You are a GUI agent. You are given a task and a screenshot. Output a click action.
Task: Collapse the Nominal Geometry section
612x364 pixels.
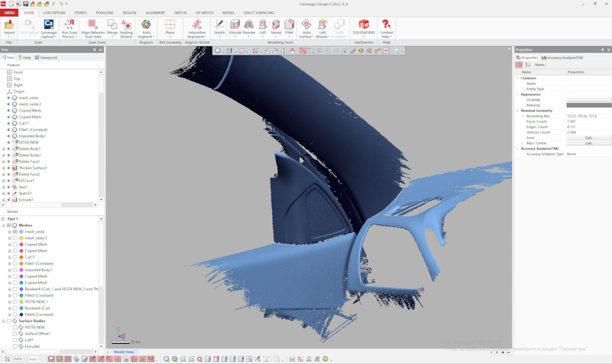pyautogui.click(x=518, y=110)
